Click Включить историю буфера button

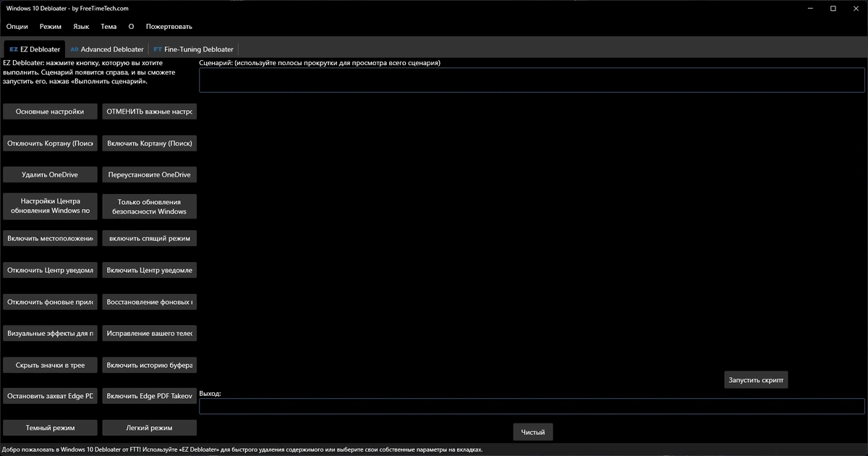tap(150, 365)
